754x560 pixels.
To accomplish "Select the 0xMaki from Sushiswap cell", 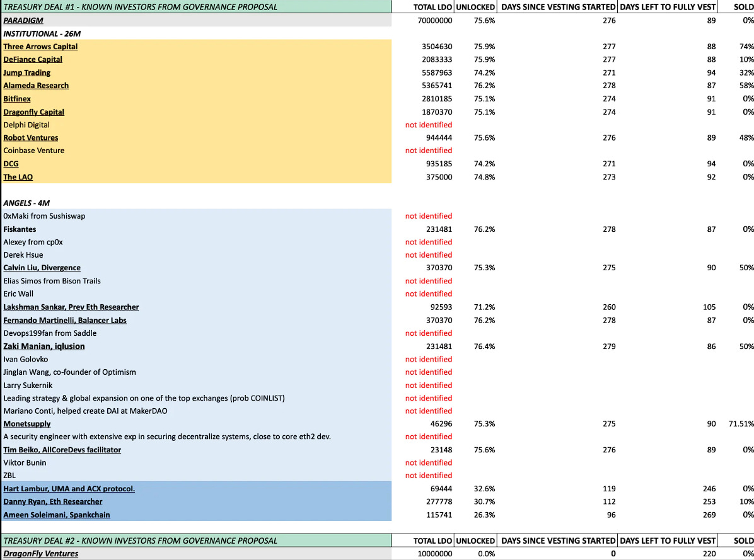I will 44,216.
